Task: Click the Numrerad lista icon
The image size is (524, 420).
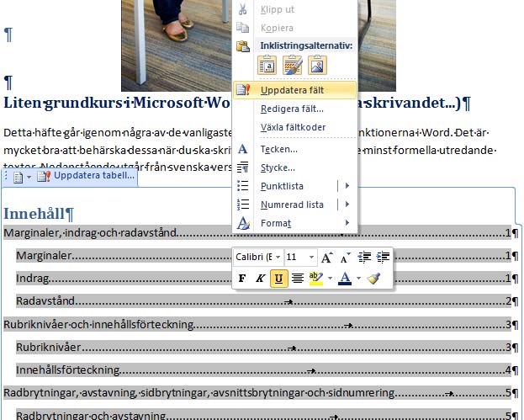Action: click(x=243, y=204)
